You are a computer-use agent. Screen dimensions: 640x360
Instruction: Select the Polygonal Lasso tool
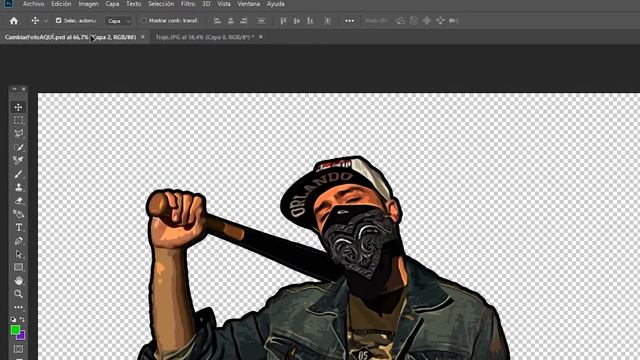pos(18,133)
